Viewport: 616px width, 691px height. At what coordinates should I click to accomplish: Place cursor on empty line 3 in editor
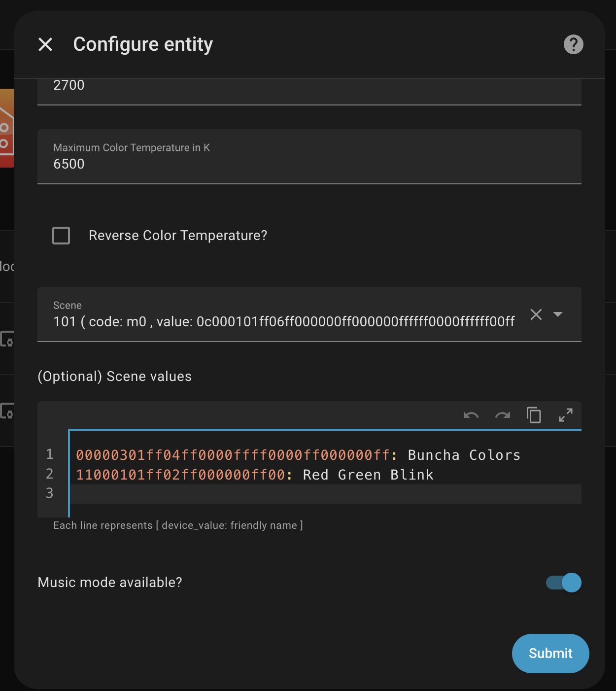[325, 494]
